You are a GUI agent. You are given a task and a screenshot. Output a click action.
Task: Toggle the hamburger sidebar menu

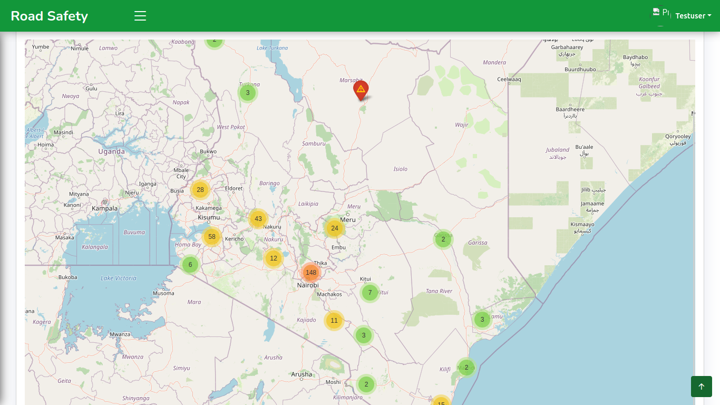click(x=140, y=16)
